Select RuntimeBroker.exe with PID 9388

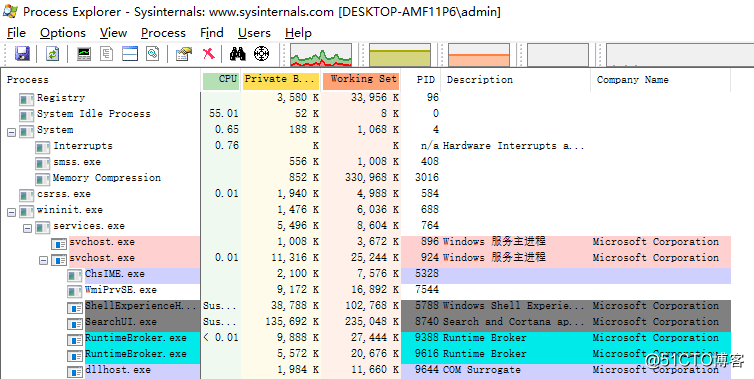pos(136,338)
